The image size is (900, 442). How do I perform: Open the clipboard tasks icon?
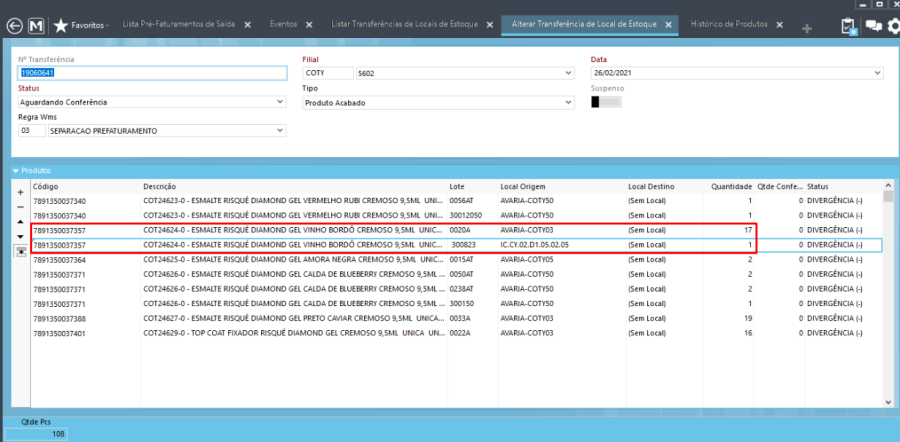849,25
